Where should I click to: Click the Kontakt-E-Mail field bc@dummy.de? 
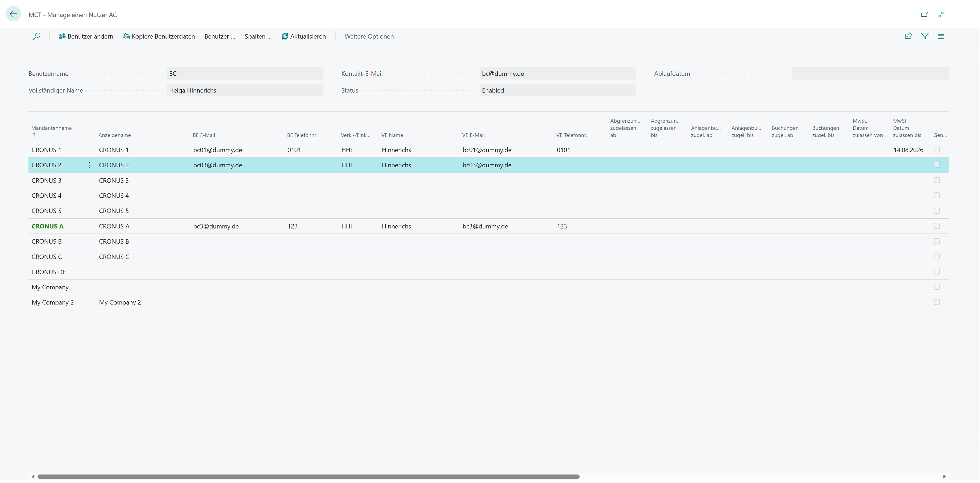558,73
